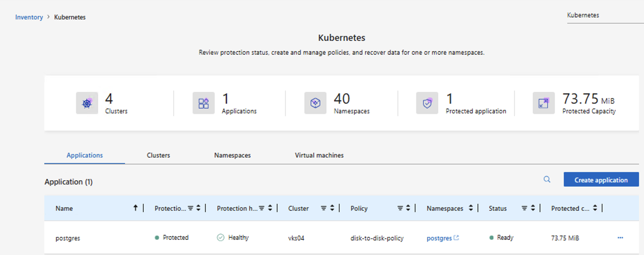Sort the Protection status column
The height and width of the screenshot is (255, 644).
(198, 208)
